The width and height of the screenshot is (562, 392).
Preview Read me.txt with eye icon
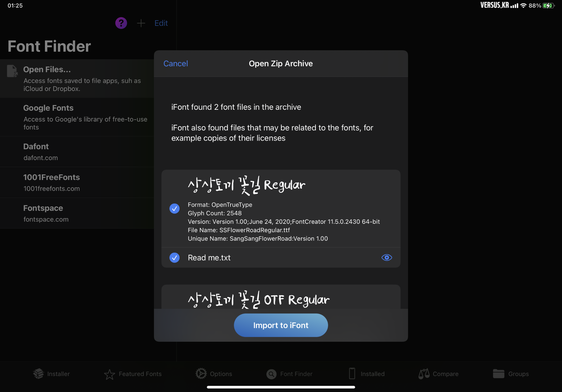click(x=387, y=257)
